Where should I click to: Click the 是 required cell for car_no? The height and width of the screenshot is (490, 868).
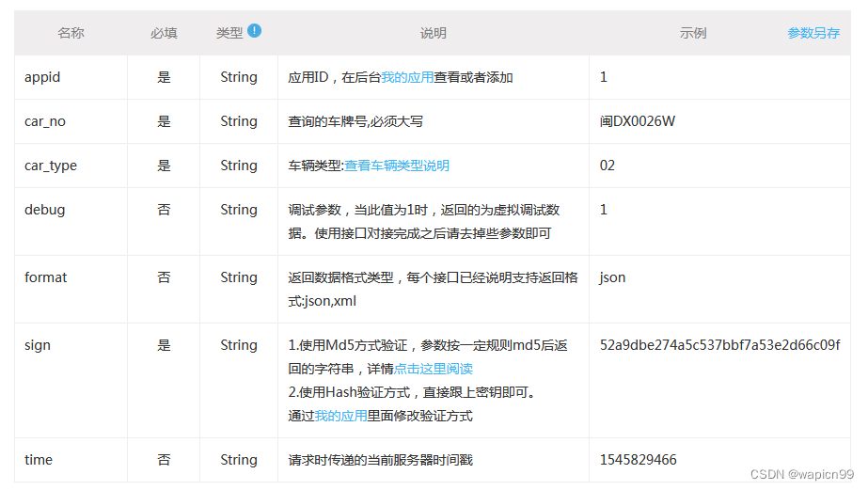[x=164, y=121]
